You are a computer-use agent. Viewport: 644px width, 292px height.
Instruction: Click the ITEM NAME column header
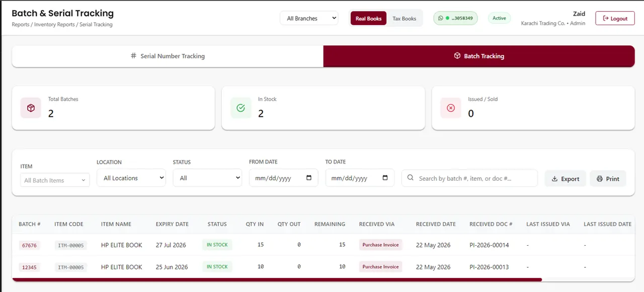116,224
